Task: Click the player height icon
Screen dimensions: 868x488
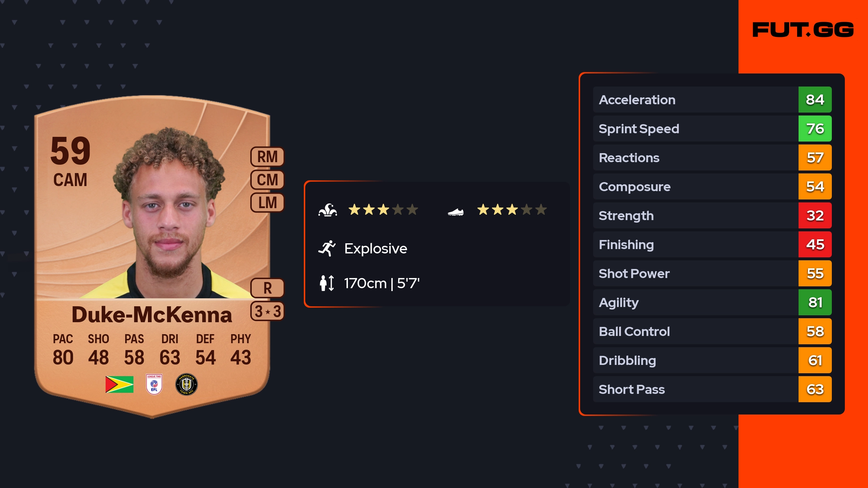Action: [327, 283]
